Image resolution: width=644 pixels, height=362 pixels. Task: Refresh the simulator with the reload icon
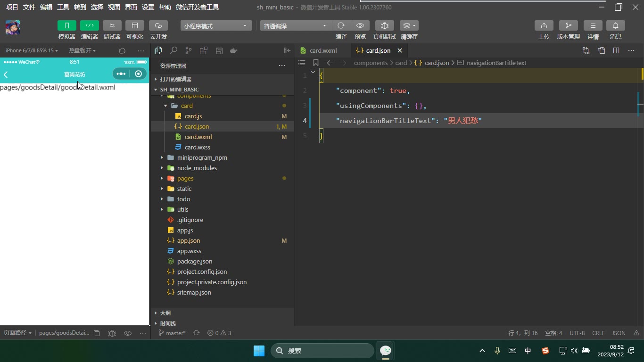[x=122, y=50]
